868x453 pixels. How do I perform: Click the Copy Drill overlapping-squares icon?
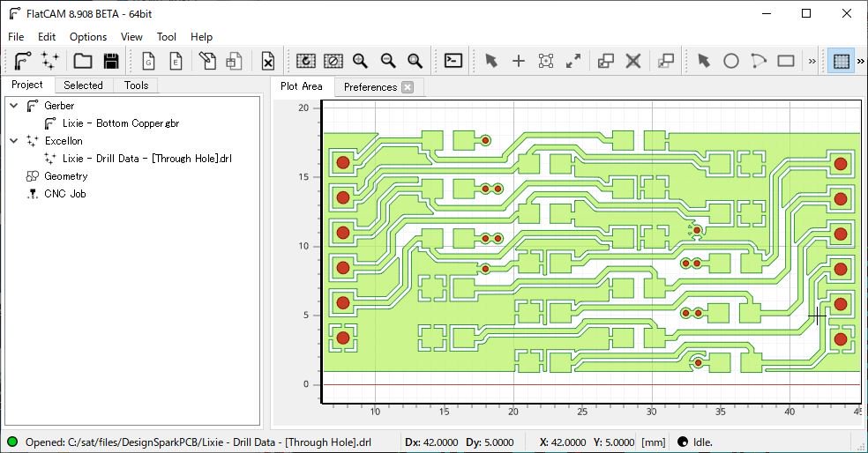pyautogui.click(x=606, y=61)
